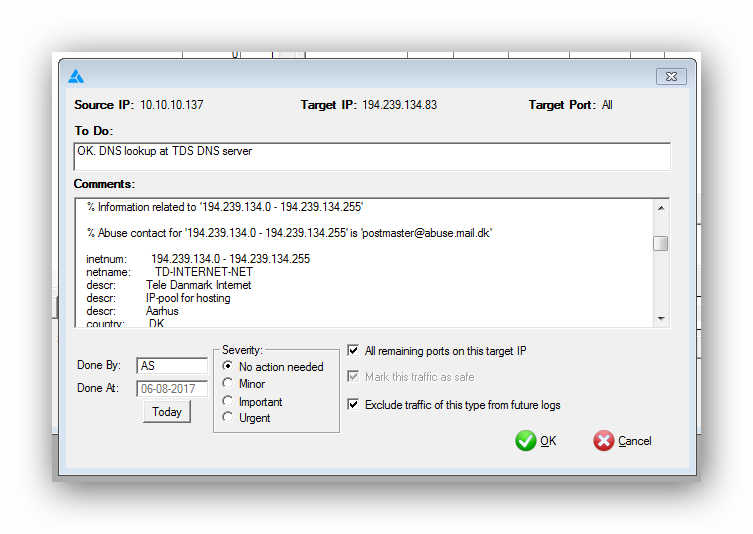Click the Aarhus descr line
The width and height of the screenshot is (753, 534).
tap(133, 311)
